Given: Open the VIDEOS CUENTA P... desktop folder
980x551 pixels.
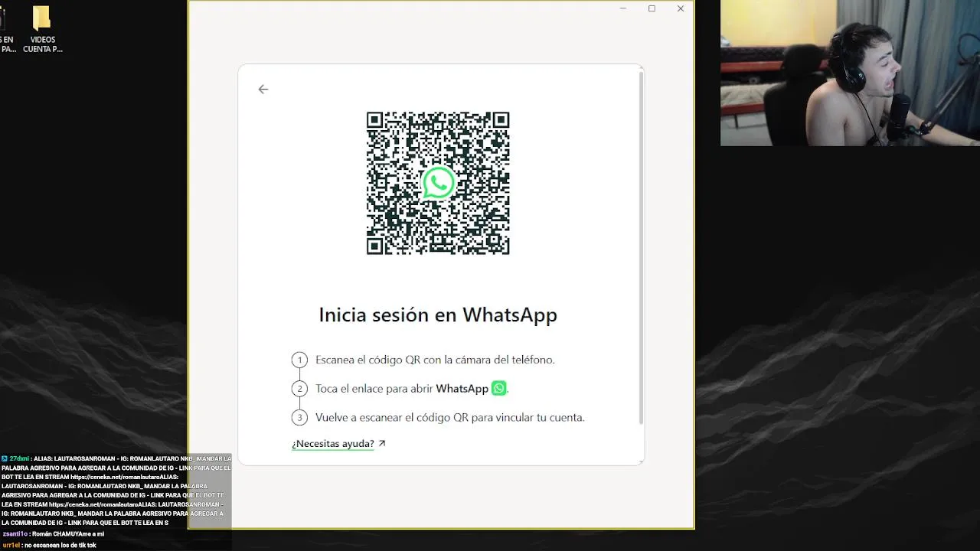Looking at the screenshot, I should click(x=42, y=30).
